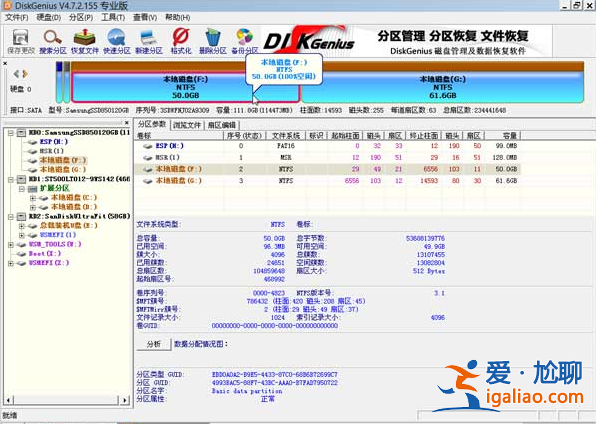Close the disk map panel with its X

click(5, 64)
